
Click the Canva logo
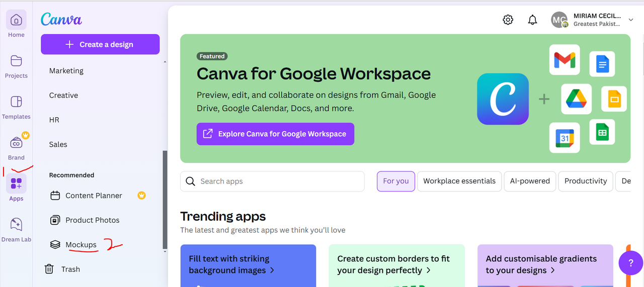point(61,20)
